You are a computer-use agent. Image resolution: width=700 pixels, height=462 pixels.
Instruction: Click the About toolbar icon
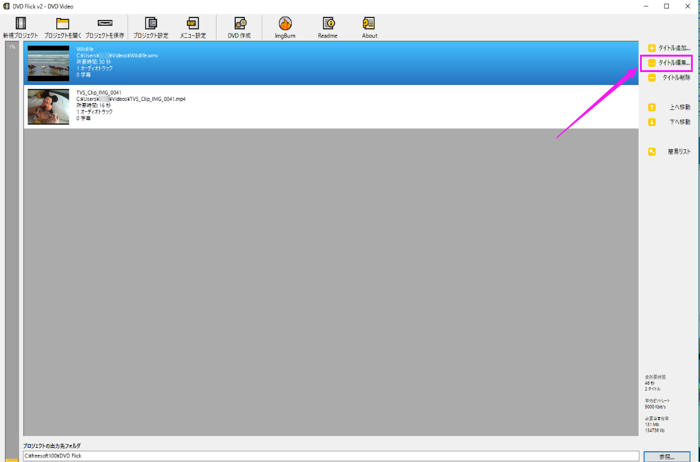[x=369, y=27]
